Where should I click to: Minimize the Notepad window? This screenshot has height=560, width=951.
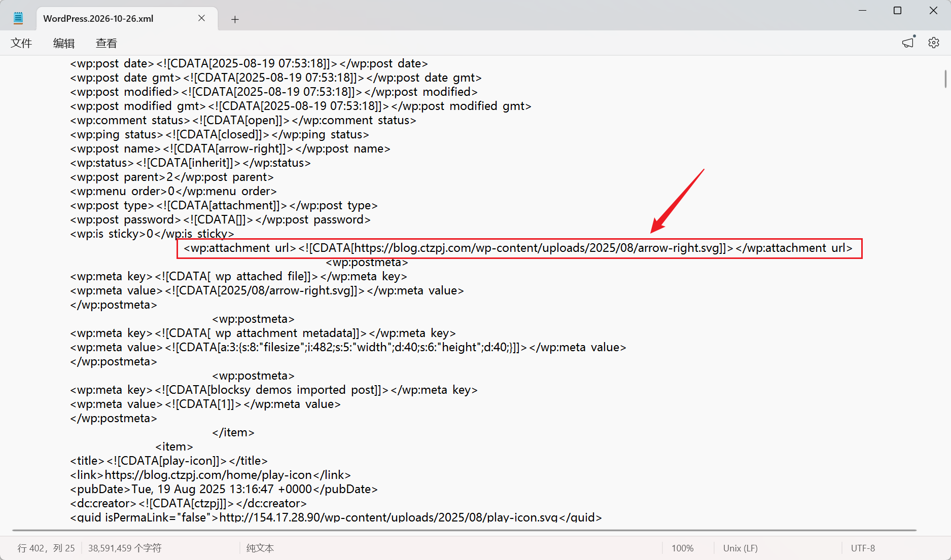click(x=862, y=11)
